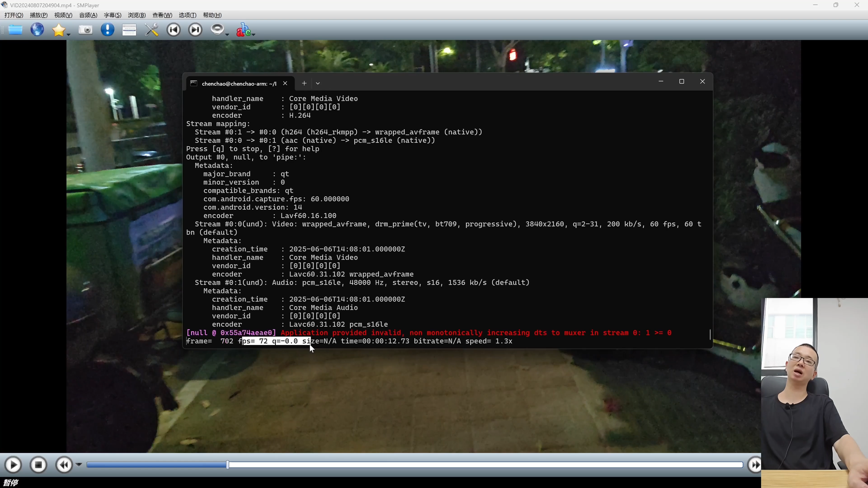Open the 选项(T) menu
The width and height of the screenshot is (868, 488).
pyautogui.click(x=187, y=15)
